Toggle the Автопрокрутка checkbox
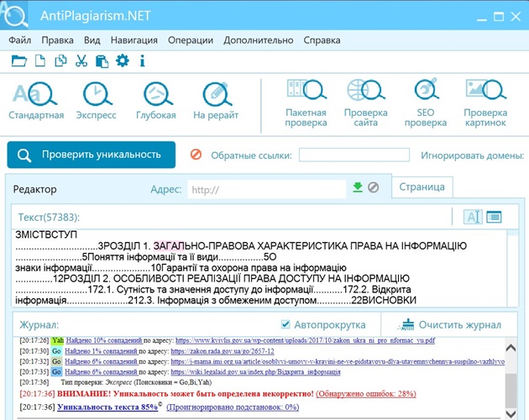 [285, 324]
